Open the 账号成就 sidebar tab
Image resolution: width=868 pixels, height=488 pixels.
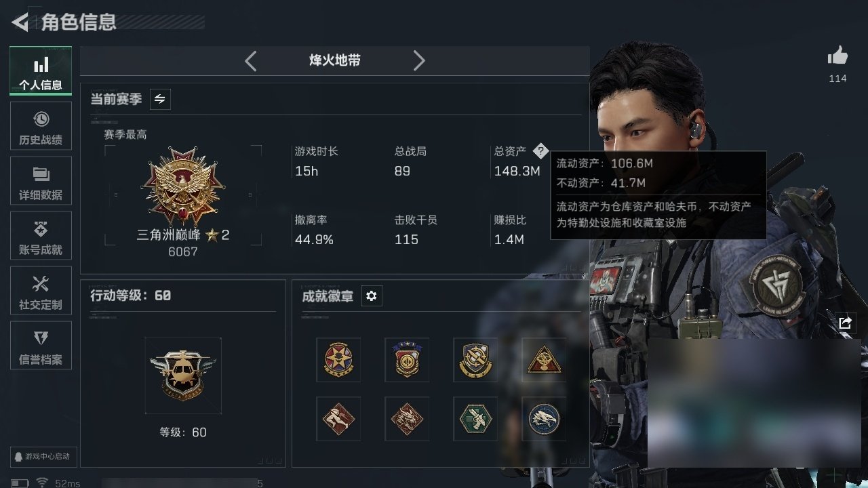tap(41, 236)
